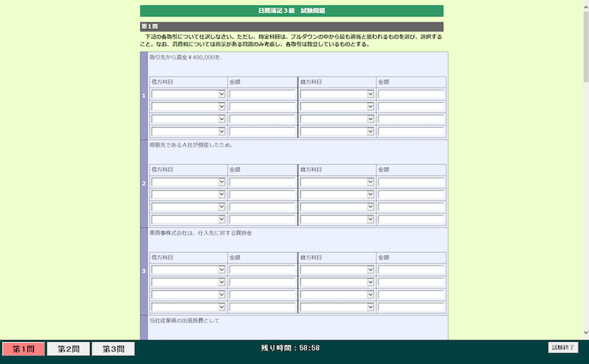Focus question 3 fourth-row debit 金額 field

click(263, 307)
